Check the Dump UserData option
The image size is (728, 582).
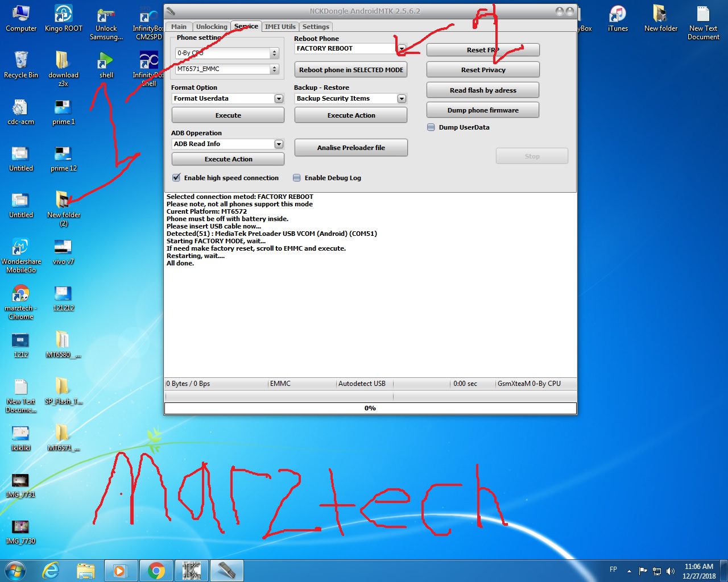(x=431, y=127)
